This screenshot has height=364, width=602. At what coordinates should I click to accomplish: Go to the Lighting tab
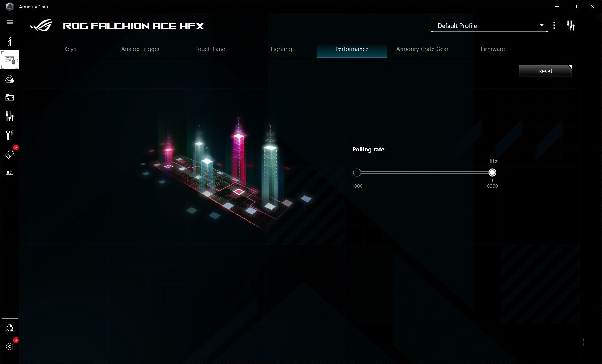point(281,49)
